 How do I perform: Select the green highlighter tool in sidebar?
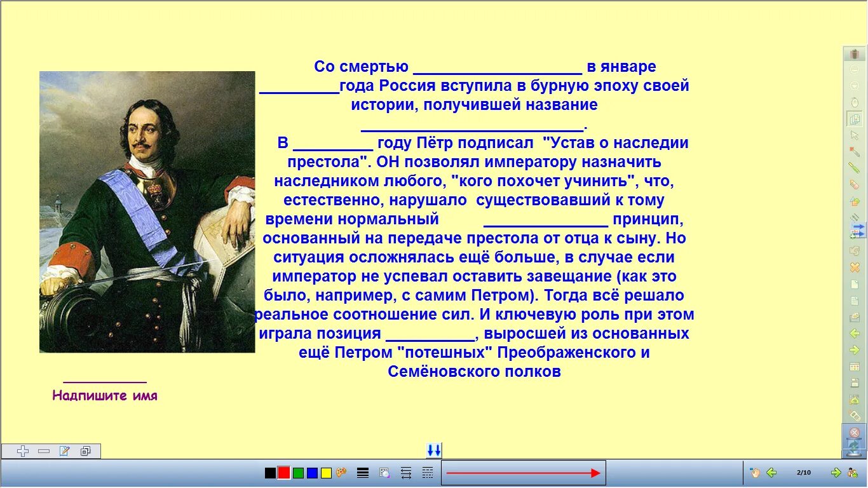pos(855,168)
